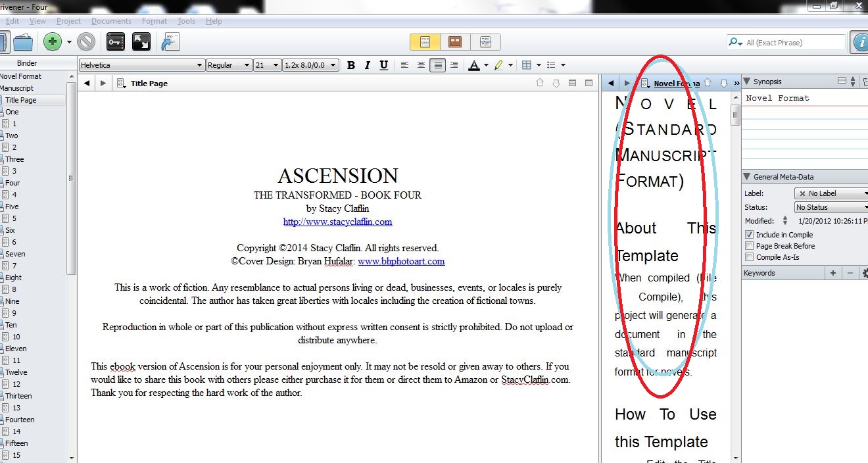Open the Keywords panel key icon
868x463 pixels.
pos(116,42)
